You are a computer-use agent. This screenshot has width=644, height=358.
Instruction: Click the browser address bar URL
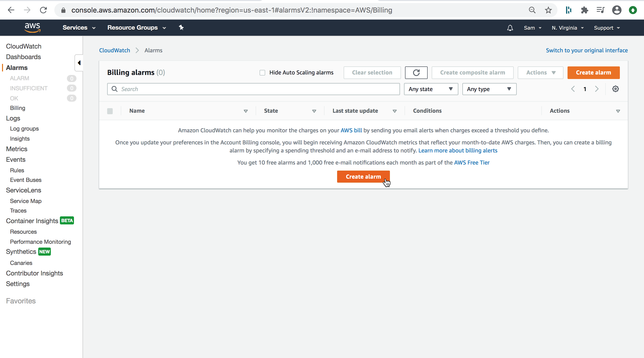[232, 10]
